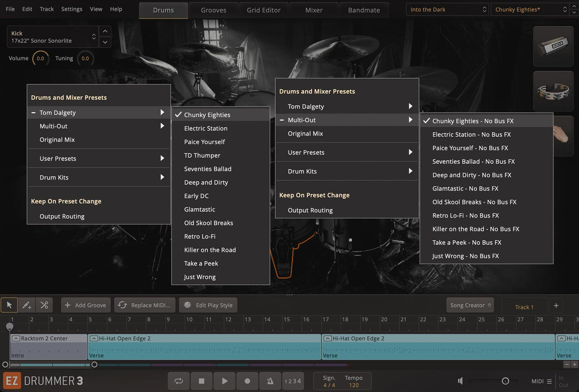Open the MIDI menu icon

pyautogui.click(x=549, y=381)
